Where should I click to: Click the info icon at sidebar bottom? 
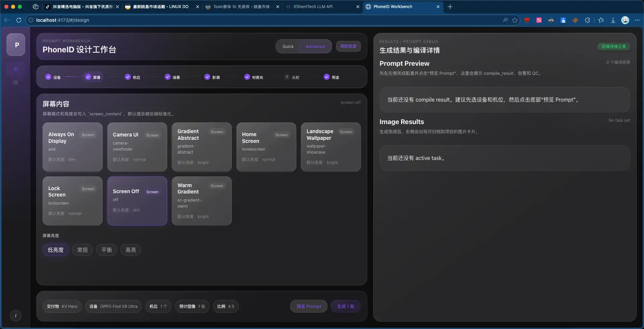[16, 316]
